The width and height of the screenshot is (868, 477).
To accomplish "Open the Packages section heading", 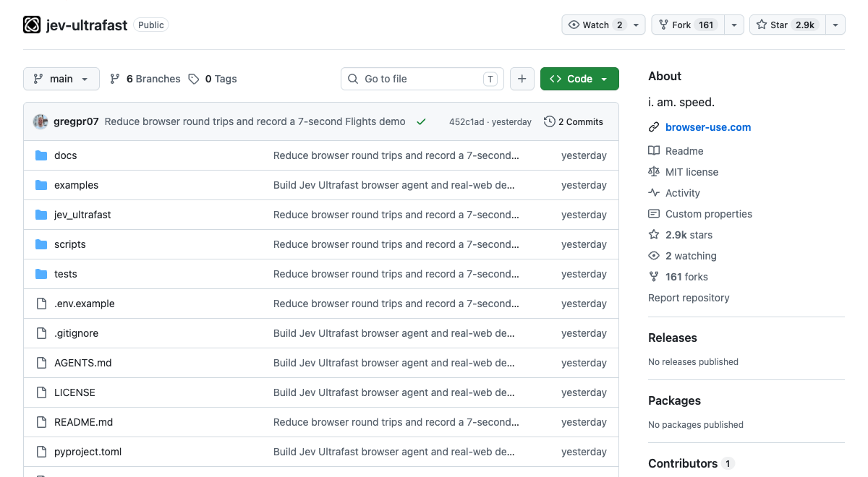I will pyautogui.click(x=674, y=400).
